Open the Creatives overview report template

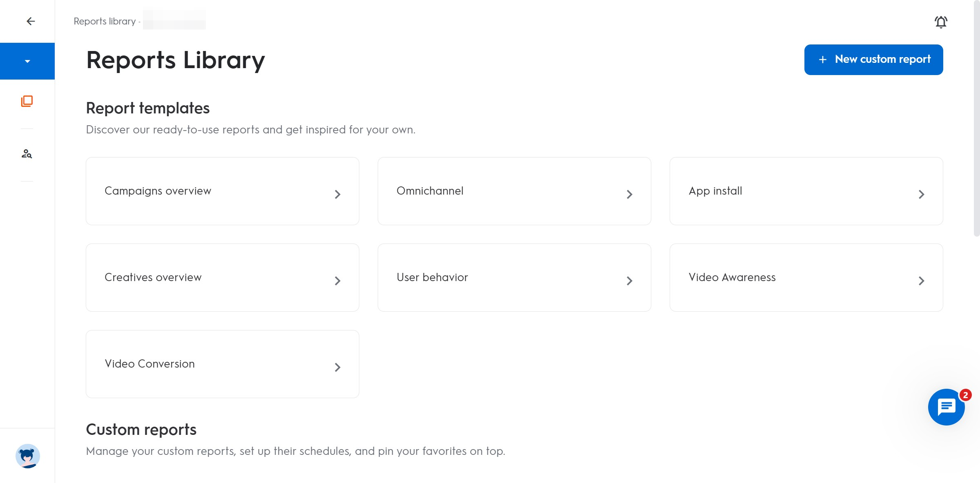click(x=222, y=277)
